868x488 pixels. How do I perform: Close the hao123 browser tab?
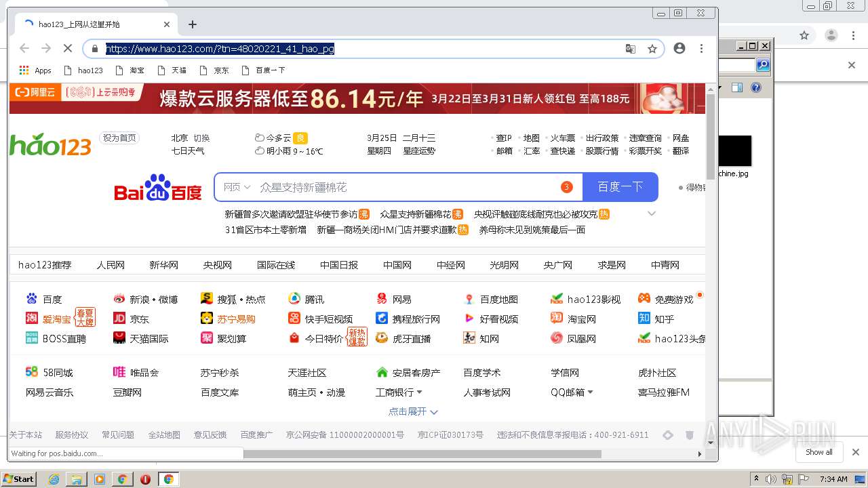tap(167, 24)
